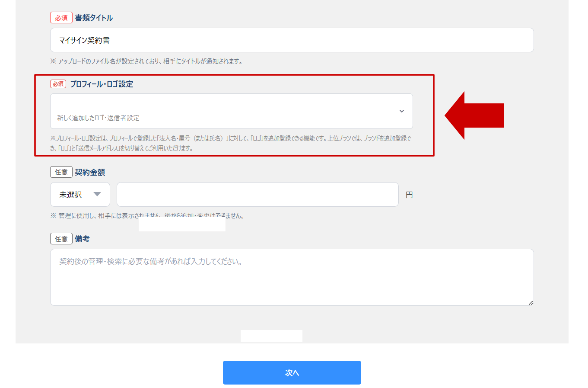Click the 次へ button to proceed
Viewport: 588px width, 388px height.
292,372
